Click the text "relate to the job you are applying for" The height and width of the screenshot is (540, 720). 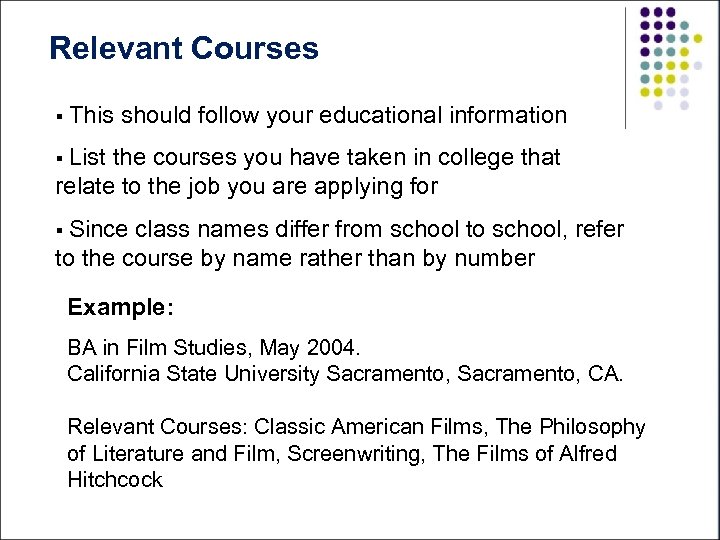(246, 185)
